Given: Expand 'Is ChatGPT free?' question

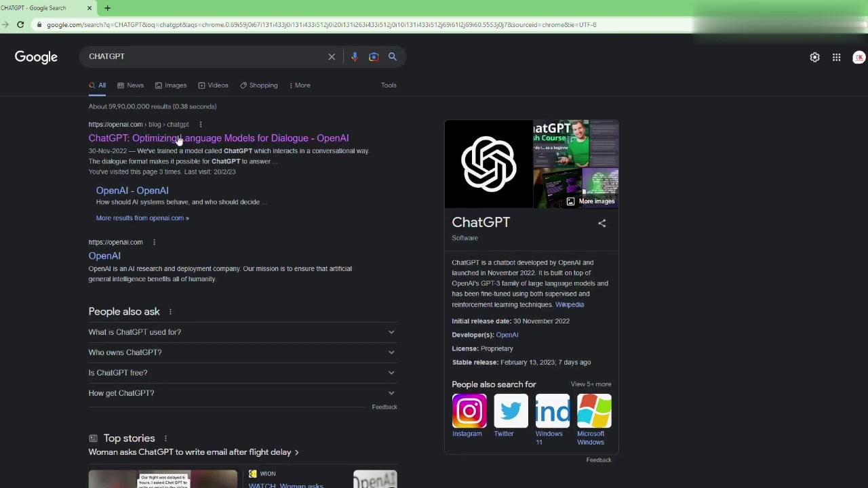Looking at the screenshot, I should click(242, 373).
